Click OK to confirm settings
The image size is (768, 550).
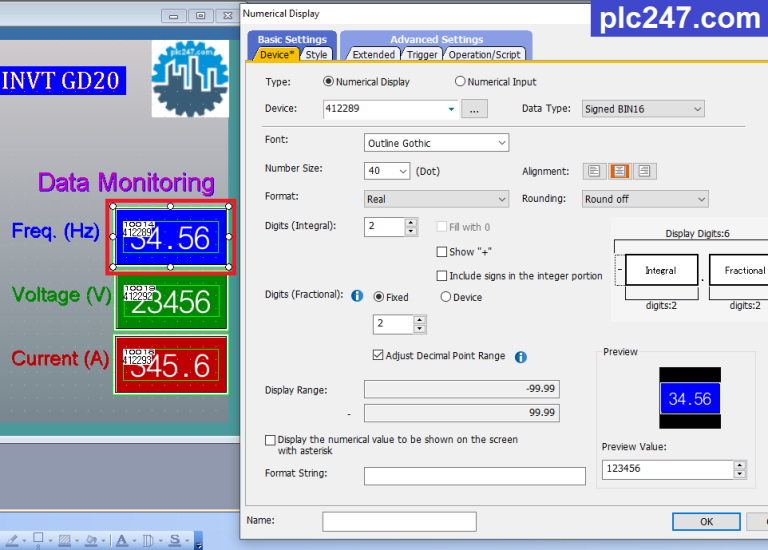[706, 522]
